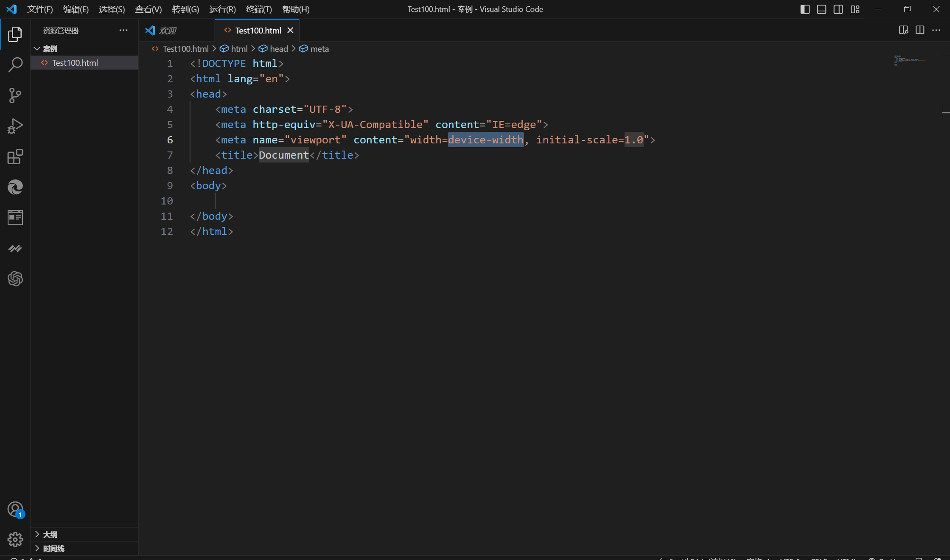
Task: Click the html breadcrumb segment
Action: coord(234,49)
